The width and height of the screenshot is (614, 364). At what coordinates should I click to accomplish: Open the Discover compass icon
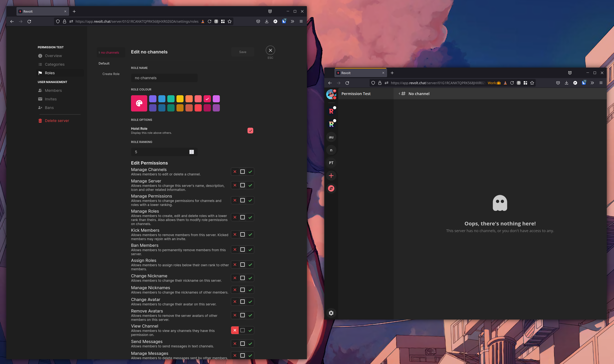point(331,188)
